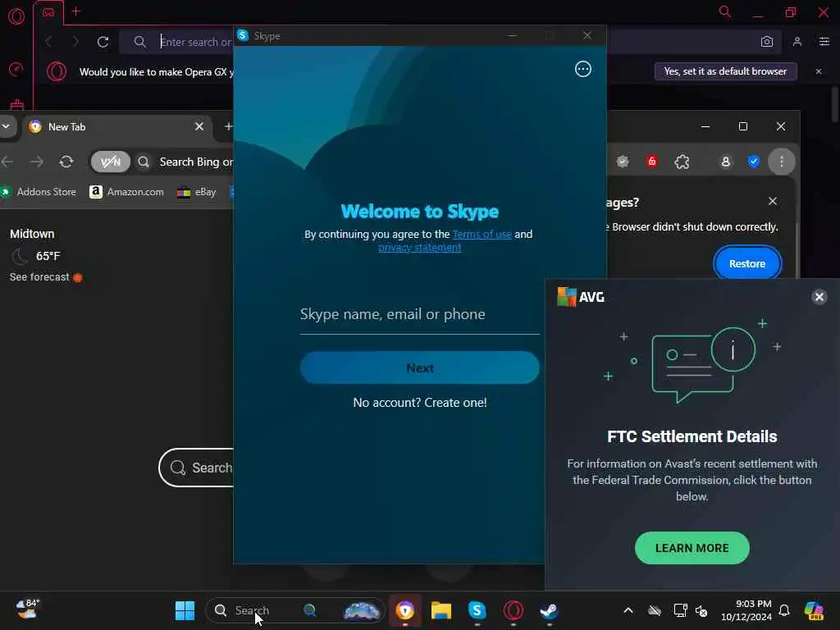Click the Restore button in AVG browser
The height and width of the screenshot is (630, 840).
[746, 263]
